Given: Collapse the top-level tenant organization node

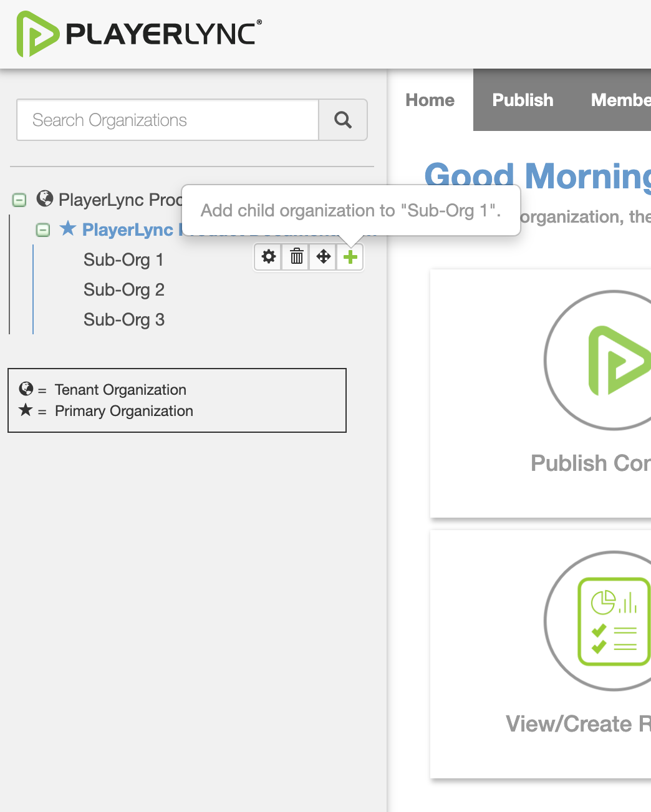Looking at the screenshot, I should (20, 200).
